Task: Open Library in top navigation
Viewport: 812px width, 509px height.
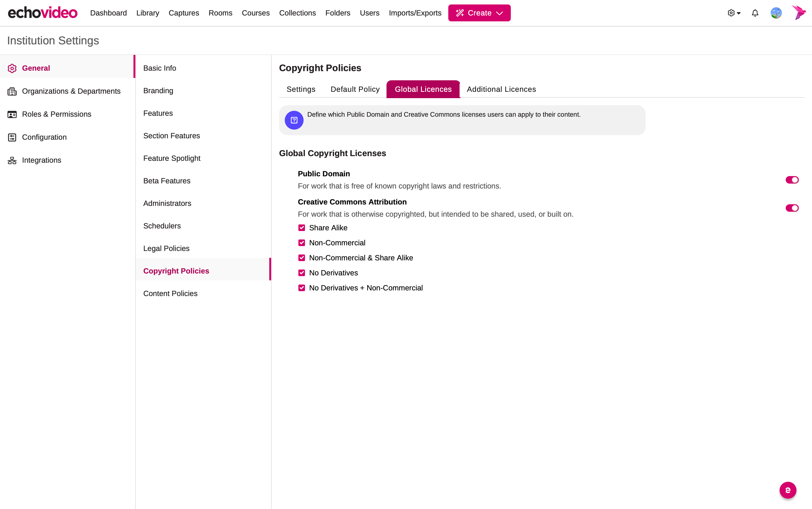Action: (148, 13)
